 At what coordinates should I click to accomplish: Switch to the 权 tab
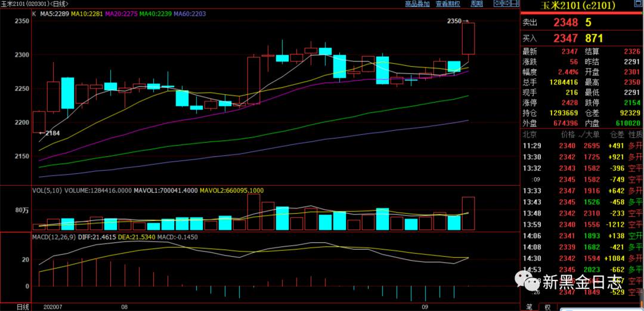547,307
